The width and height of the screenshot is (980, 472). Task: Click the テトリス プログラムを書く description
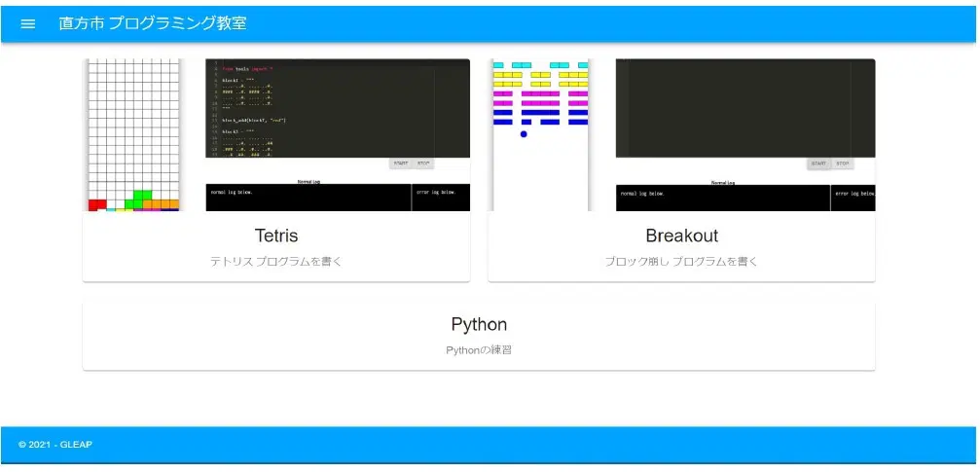click(275, 262)
